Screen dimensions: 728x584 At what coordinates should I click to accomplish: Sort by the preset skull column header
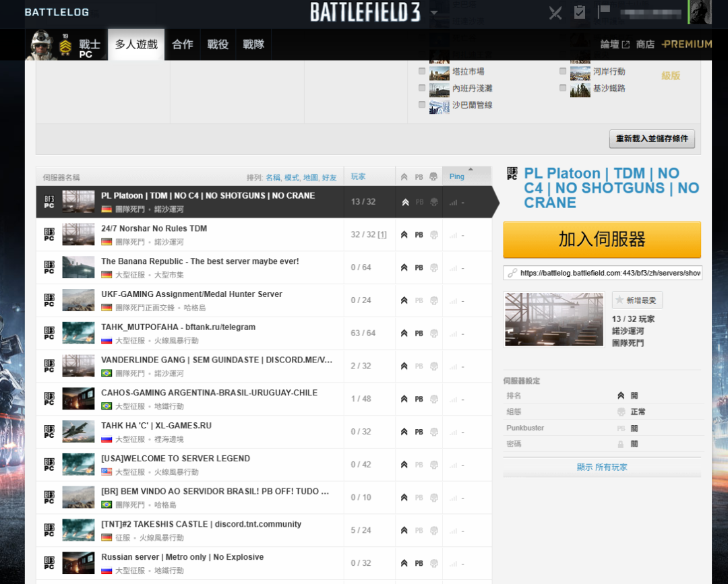[433, 176]
